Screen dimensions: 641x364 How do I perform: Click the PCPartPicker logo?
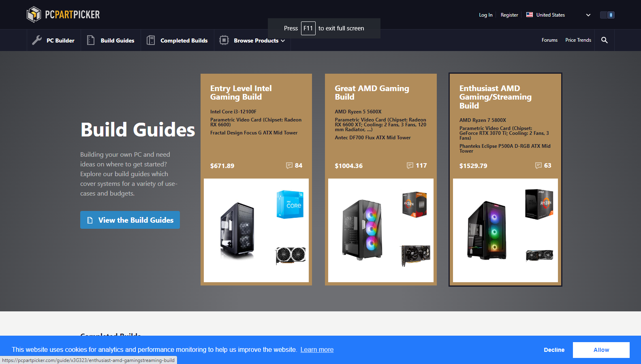(x=63, y=15)
